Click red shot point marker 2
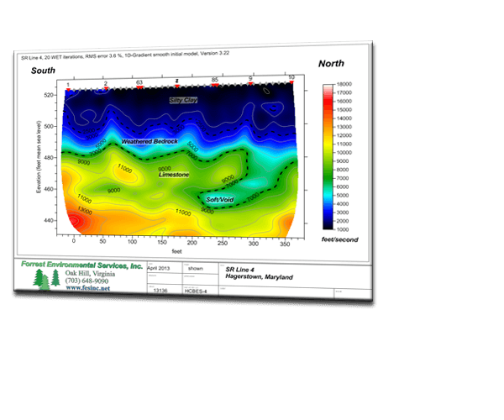Screen dimensions: 504x420 point(105,87)
